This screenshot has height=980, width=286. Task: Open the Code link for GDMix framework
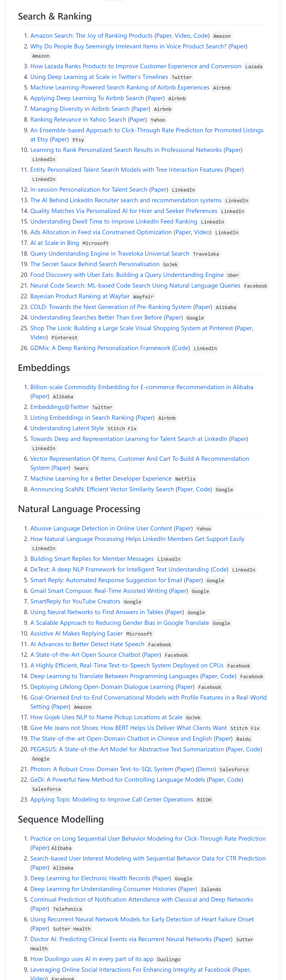[181, 348]
